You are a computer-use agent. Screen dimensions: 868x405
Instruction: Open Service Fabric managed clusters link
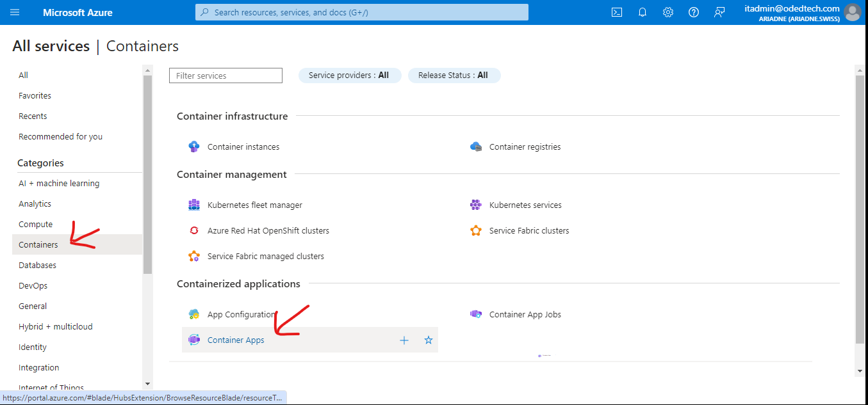[266, 256]
